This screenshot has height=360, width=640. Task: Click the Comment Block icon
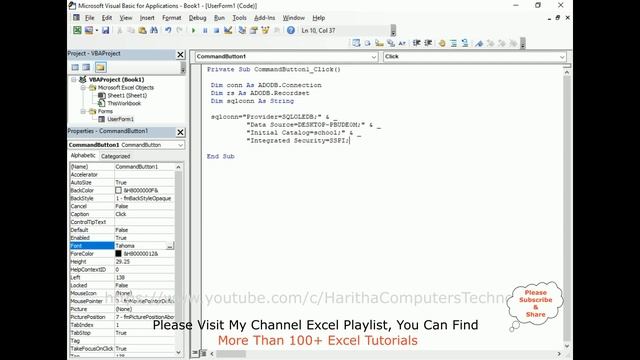(x=453, y=43)
